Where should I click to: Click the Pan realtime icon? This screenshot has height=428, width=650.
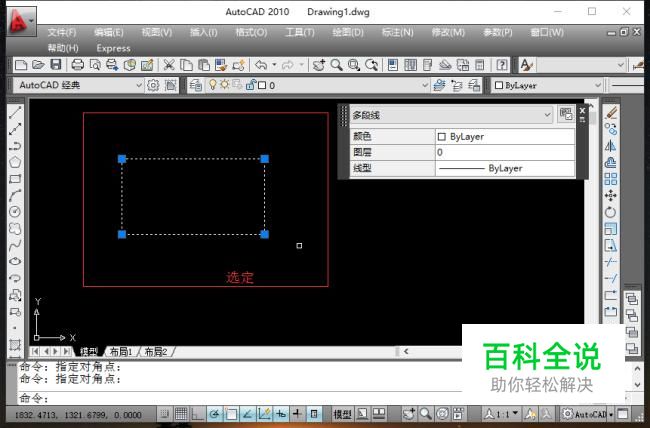click(319, 65)
